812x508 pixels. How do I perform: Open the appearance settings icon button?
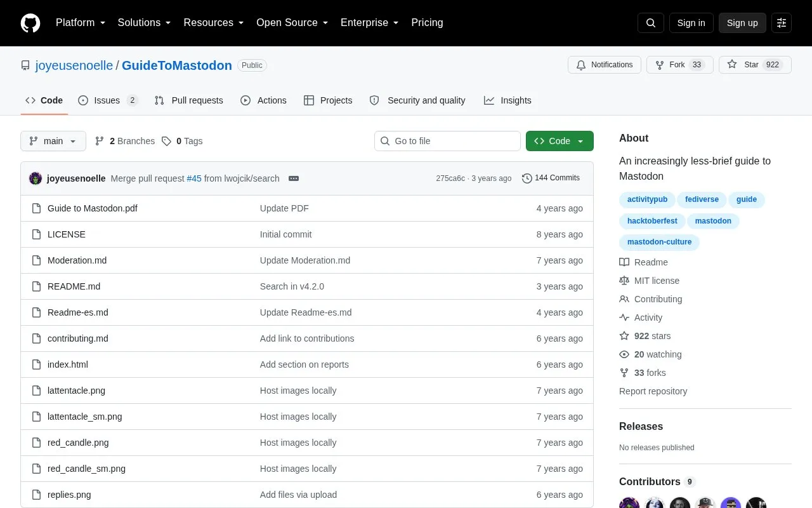782,23
